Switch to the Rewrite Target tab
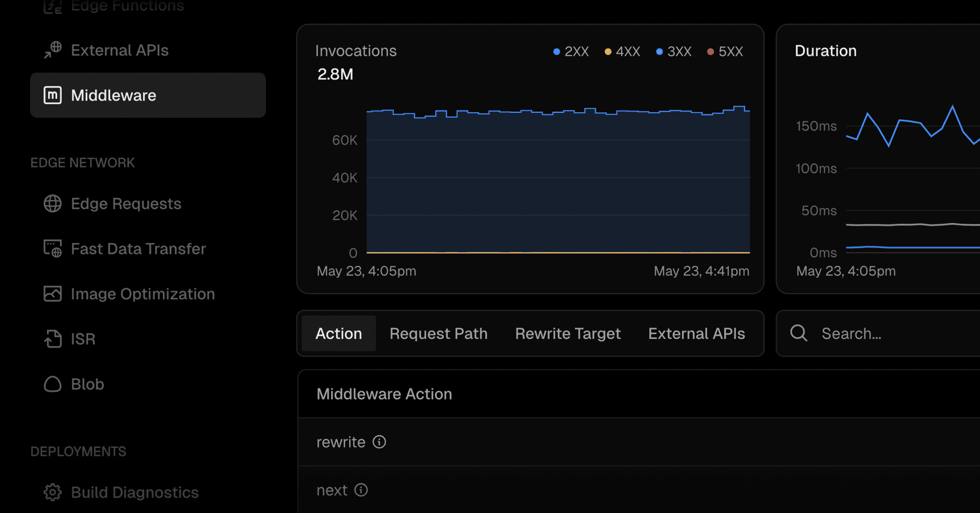Screen dimensions: 980x513 (x=568, y=334)
